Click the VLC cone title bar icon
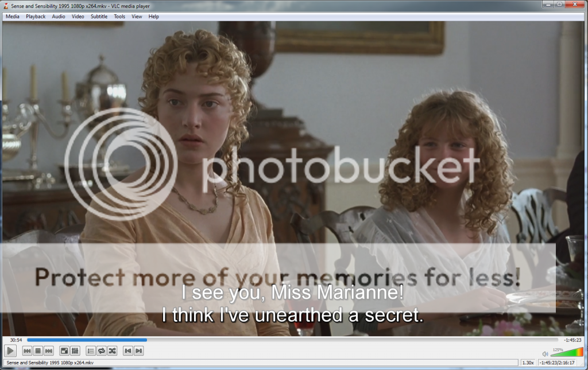 point(6,6)
